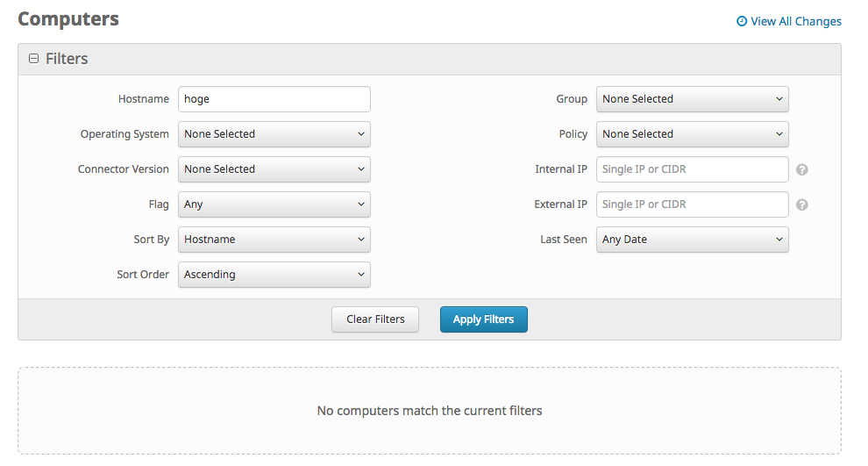Image resolution: width=868 pixels, height=466 pixels.
Task: Focus the Hostname field containing hoge
Action: pyautogui.click(x=274, y=99)
